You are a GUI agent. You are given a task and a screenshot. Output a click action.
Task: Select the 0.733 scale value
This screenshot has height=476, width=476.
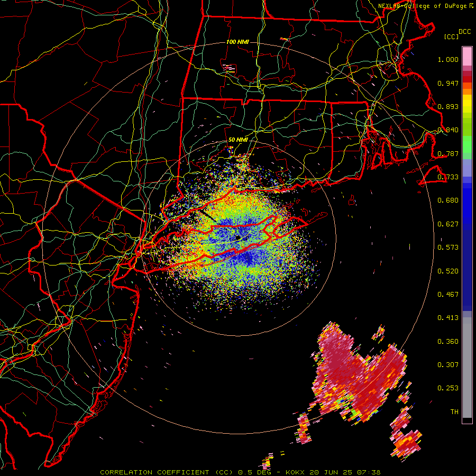448,177
